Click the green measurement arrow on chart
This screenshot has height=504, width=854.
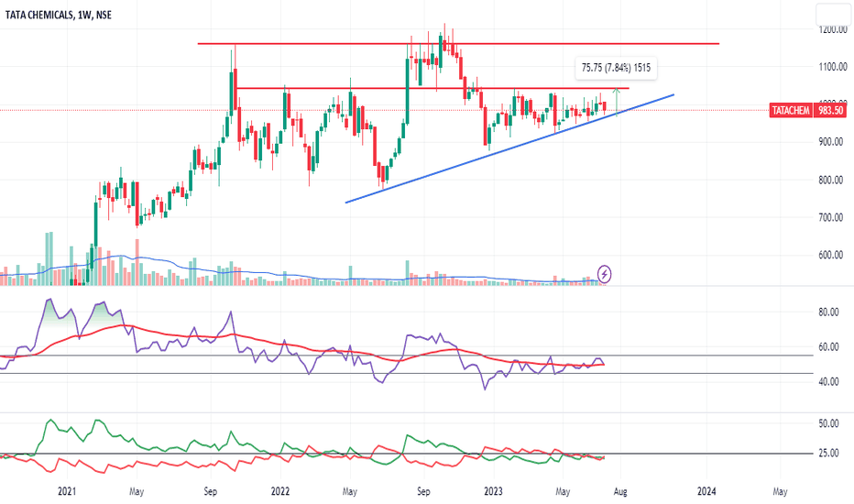pos(617,102)
